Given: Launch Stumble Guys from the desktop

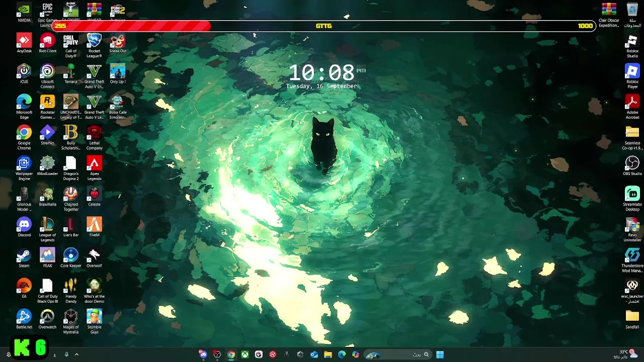Looking at the screenshot, I should (x=94, y=321).
